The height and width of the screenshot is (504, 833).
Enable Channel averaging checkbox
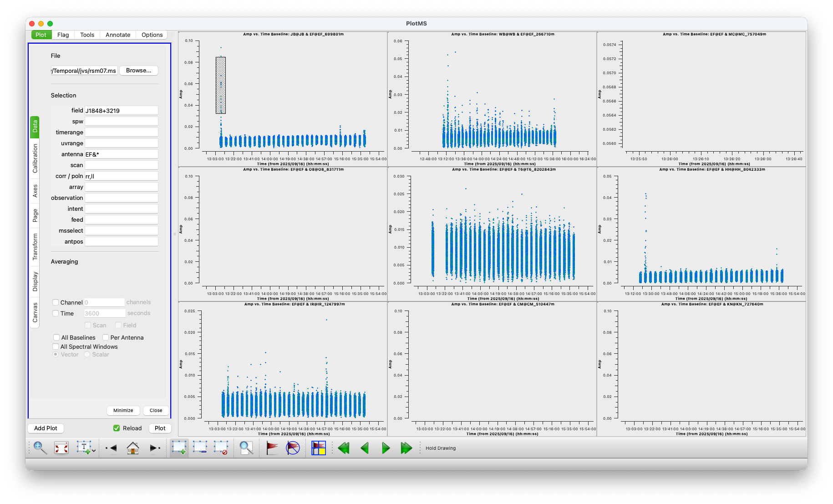(56, 302)
